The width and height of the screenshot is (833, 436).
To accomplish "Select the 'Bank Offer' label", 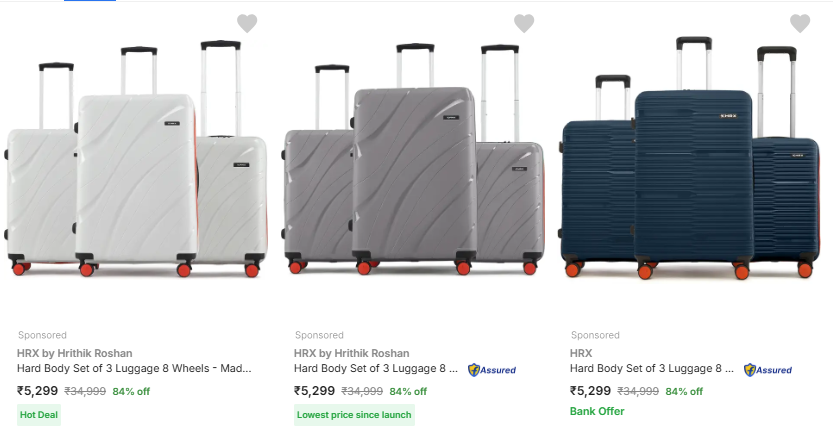I will 597,412.
